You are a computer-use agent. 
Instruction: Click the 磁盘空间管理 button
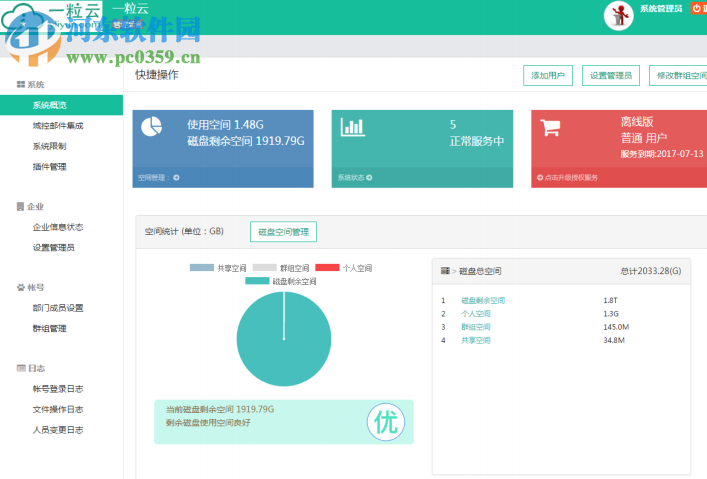click(284, 232)
